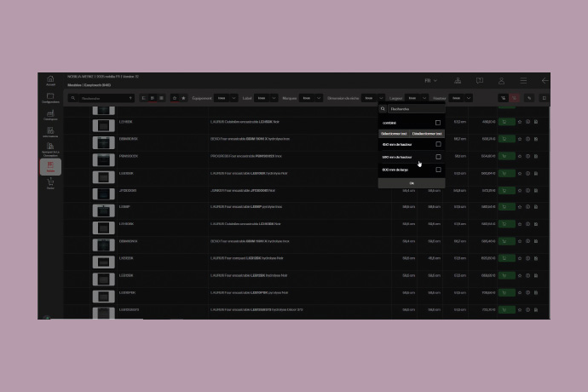The width and height of the screenshot is (588, 392).
Task: Switch to the third compact view mode icon
Action: click(161, 98)
